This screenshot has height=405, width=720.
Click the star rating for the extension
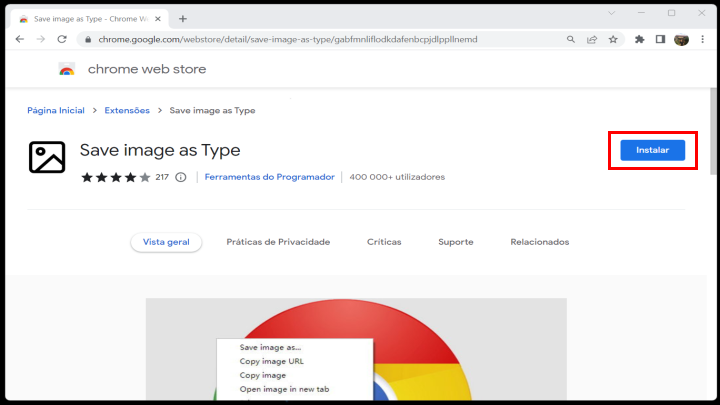coord(115,177)
